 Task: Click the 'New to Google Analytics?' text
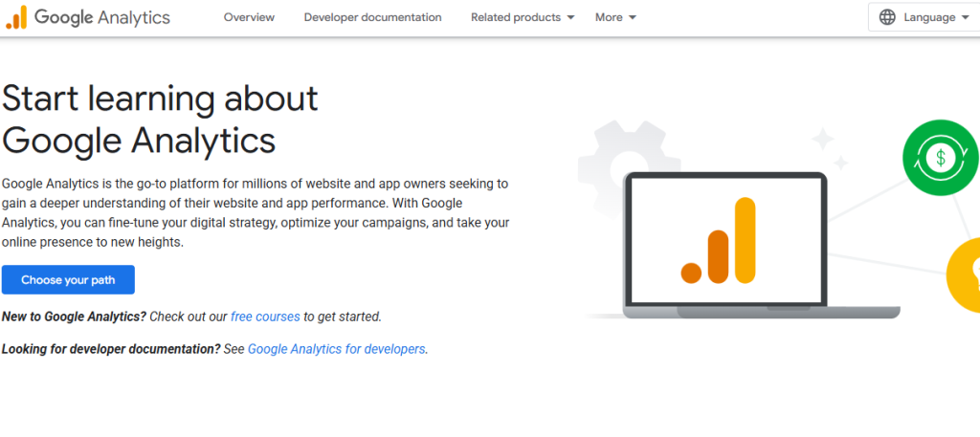(x=74, y=317)
